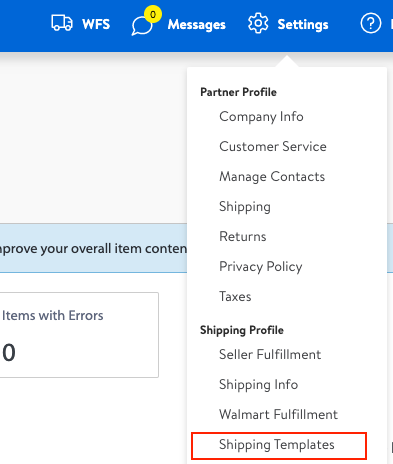Click the yellow message count badge
The width and height of the screenshot is (393, 464).
[153, 14]
